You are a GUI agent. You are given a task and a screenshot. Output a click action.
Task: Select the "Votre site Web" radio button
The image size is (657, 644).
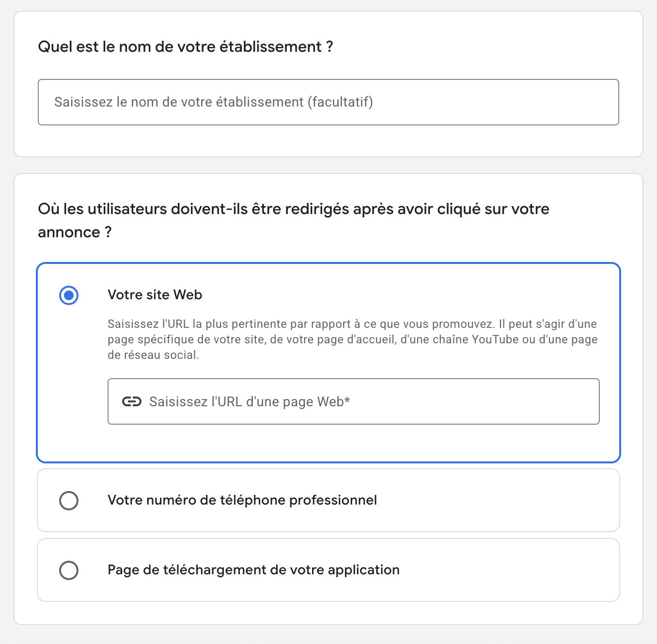coord(69,295)
